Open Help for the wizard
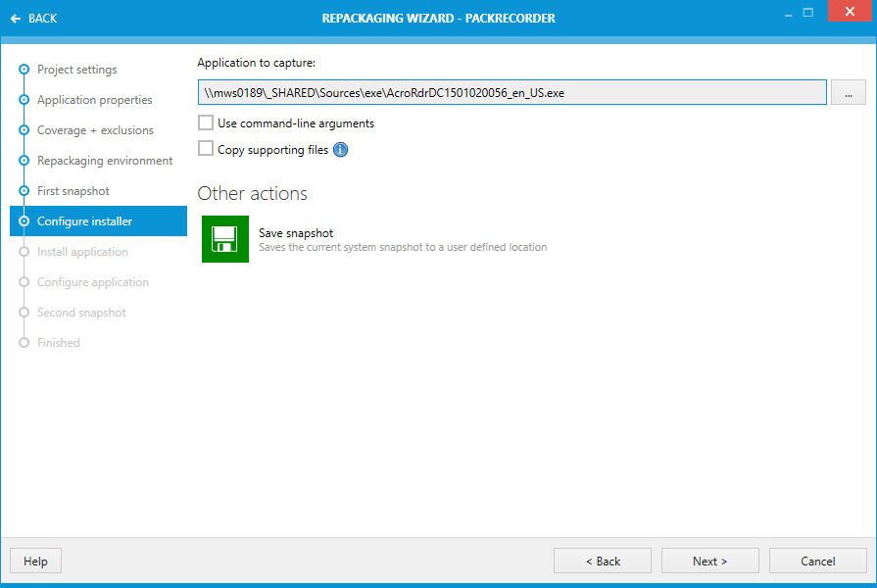 (x=35, y=561)
